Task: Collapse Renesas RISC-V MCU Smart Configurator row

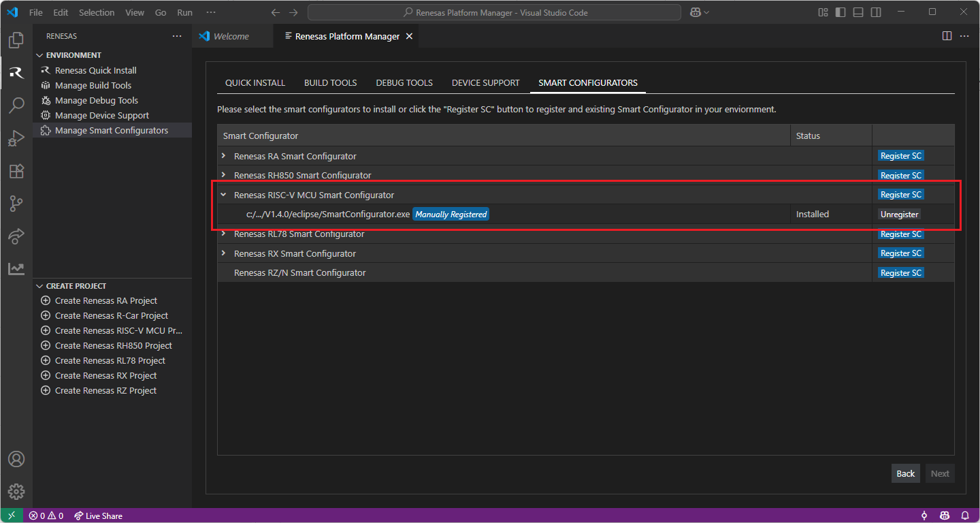Action: (x=223, y=195)
